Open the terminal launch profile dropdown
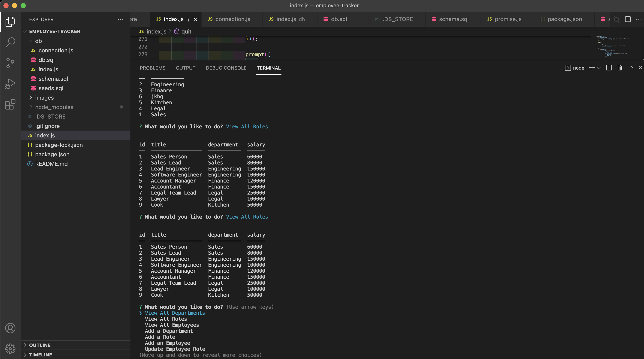 click(x=599, y=68)
